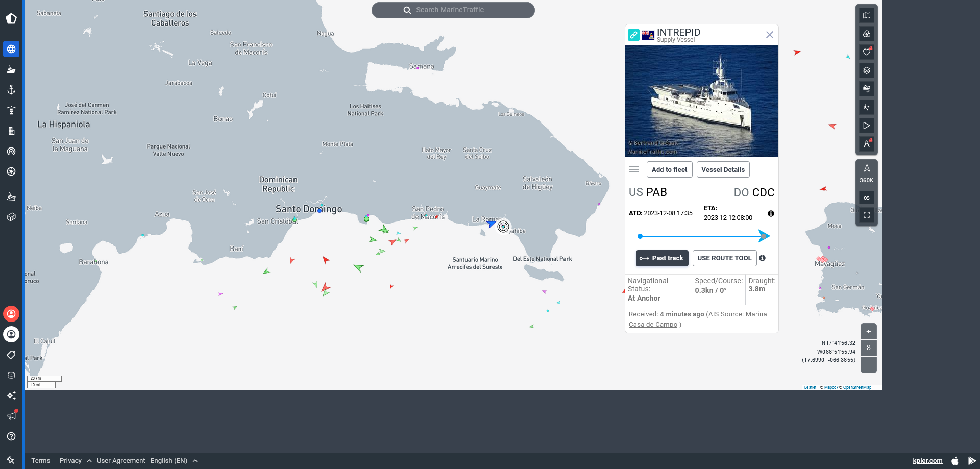The image size is (980, 469).
Task: Enter fullscreen map mode
Action: [867, 215]
